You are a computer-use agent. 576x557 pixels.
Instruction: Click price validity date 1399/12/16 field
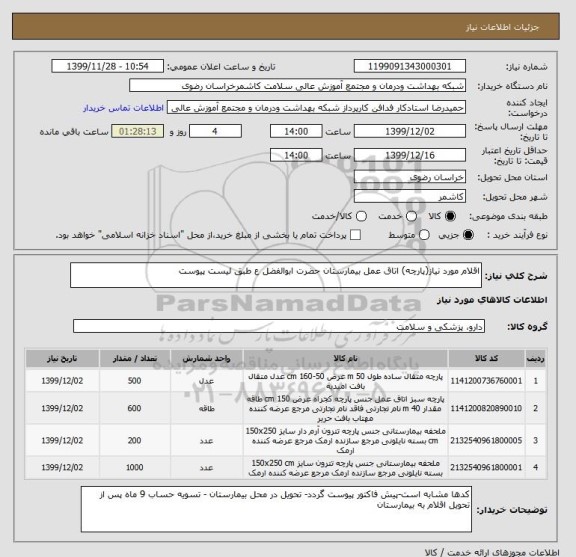[410, 155]
